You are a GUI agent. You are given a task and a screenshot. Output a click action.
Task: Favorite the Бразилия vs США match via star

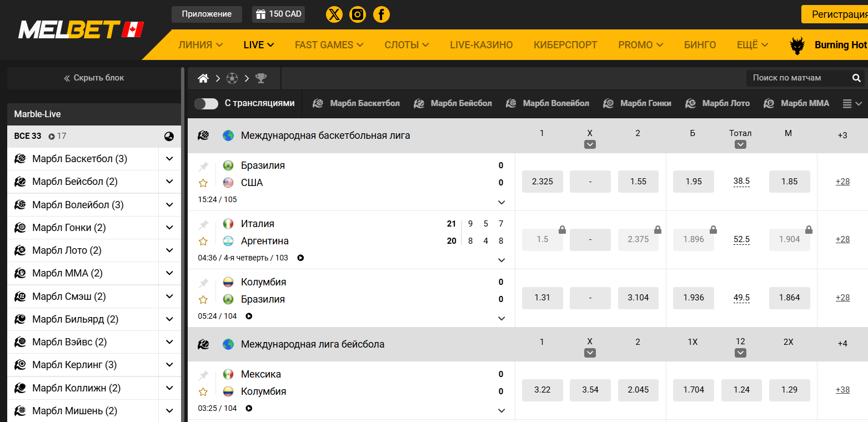[203, 182]
